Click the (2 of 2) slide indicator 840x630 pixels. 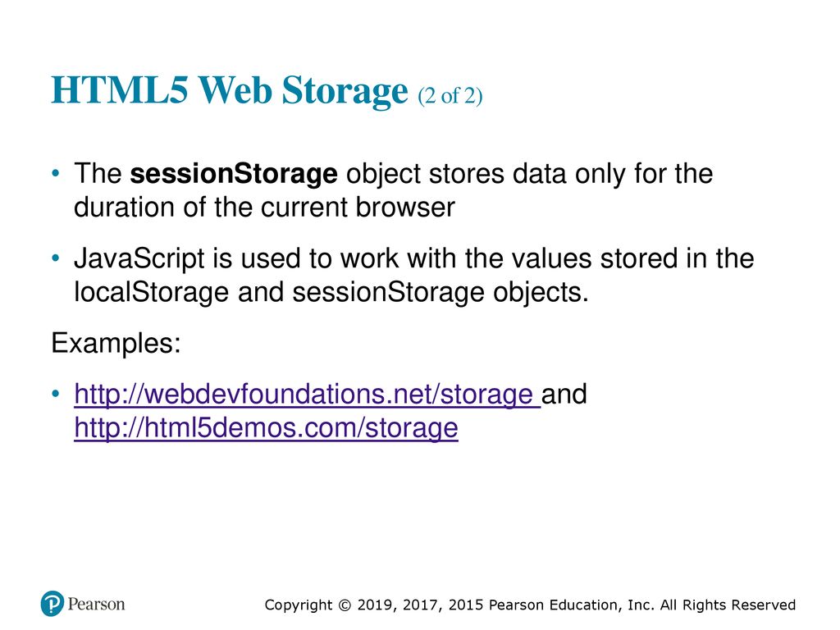coord(450,96)
